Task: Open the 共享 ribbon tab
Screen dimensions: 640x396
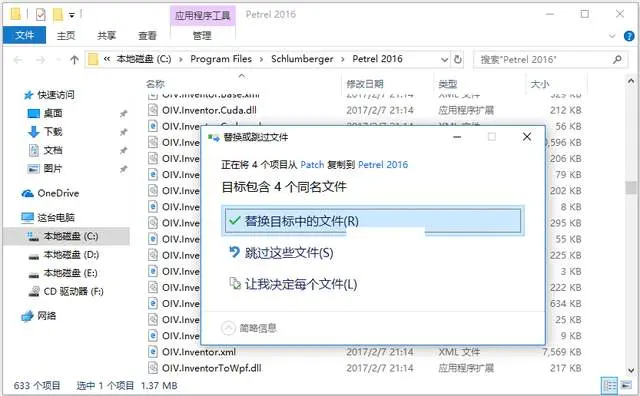Action: click(x=107, y=36)
